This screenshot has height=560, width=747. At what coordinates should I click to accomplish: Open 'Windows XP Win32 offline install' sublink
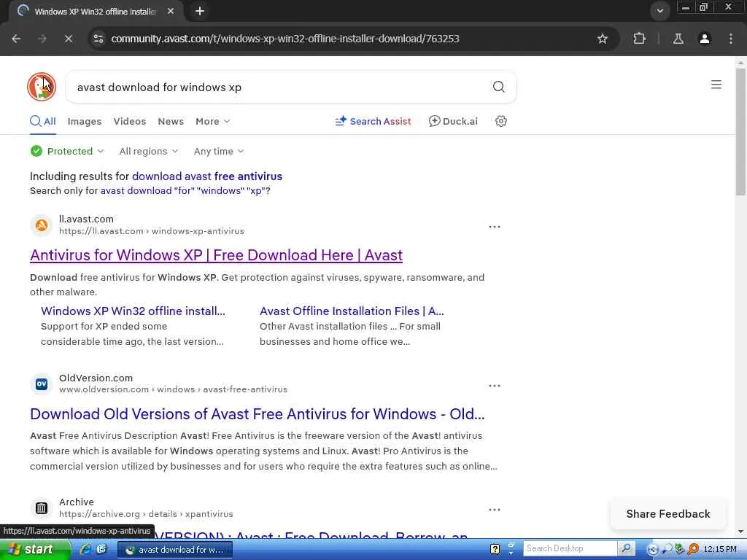(x=133, y=311)
